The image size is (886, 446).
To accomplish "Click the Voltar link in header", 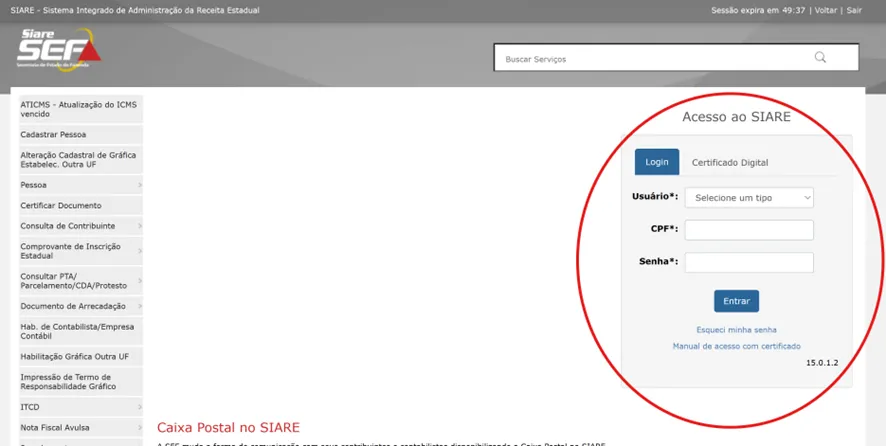I will pyautogui.click(x=826, y=10).
